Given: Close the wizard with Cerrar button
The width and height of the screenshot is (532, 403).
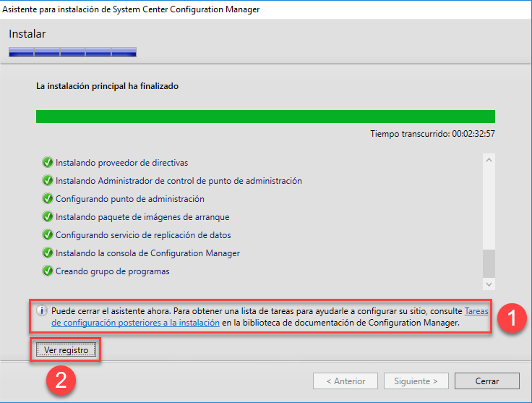Looking at the screenshot, I should pyautogui.click(x=487, y=381).
